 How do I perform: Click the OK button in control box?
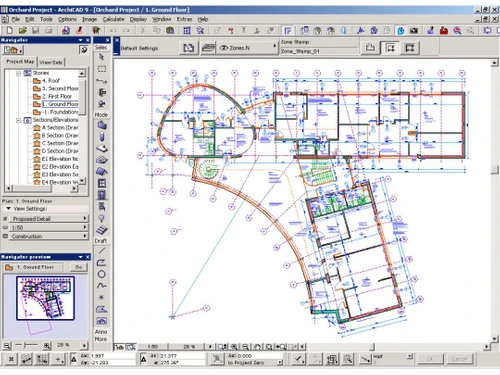click(430, 359)
